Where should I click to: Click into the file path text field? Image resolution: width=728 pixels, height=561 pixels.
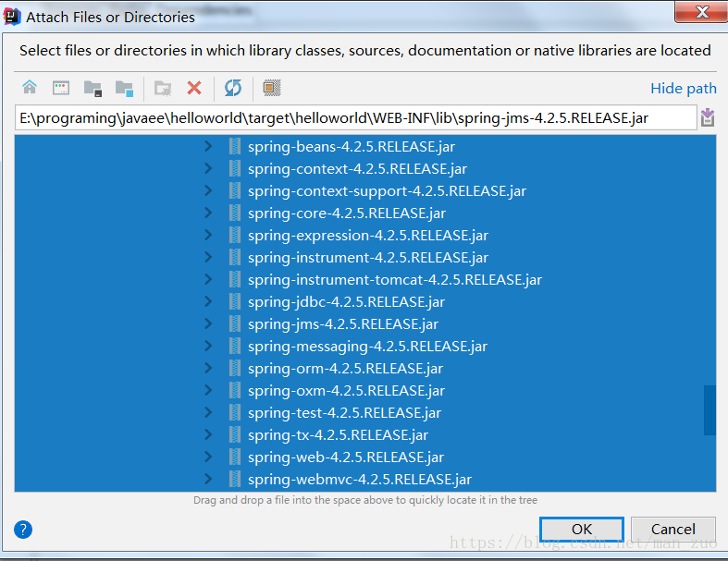click(355, 118)
